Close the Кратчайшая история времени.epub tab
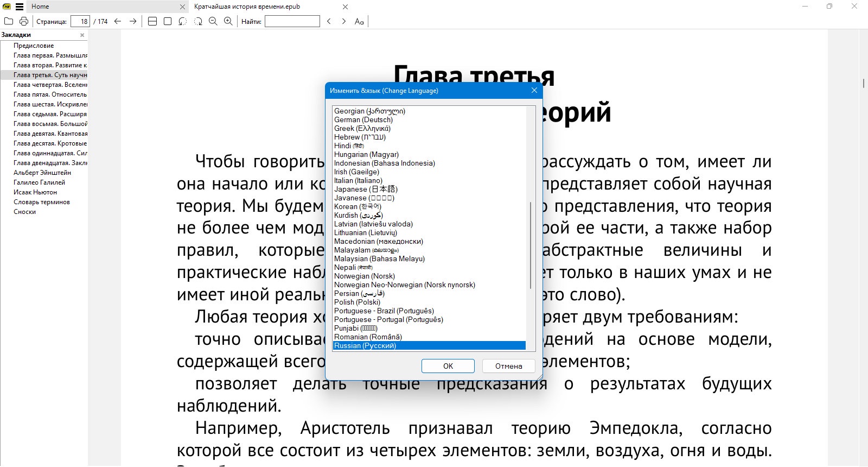Image resolution: width=868 pixels, height=467 pixels. pos(346,7)
